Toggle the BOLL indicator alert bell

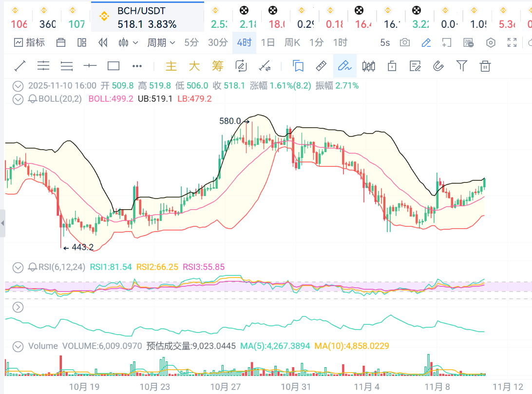[x=33, y=99]
